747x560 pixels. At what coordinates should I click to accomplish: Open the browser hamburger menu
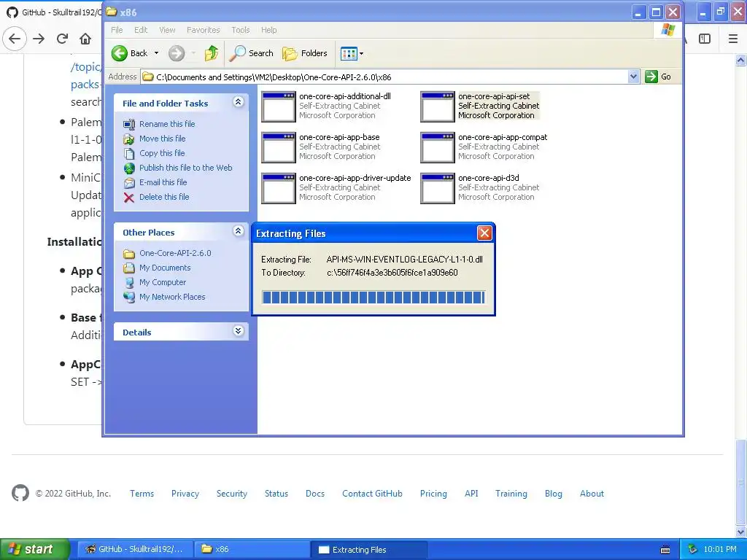pyautogui.click(x=733, y=39)
